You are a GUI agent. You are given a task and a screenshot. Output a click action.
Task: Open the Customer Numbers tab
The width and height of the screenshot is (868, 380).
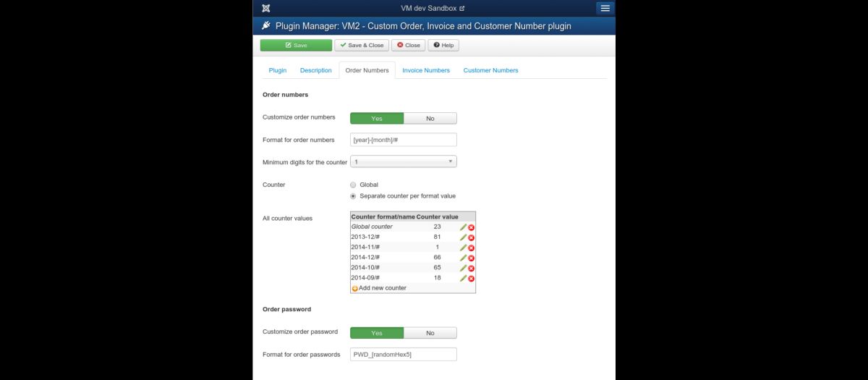click(x=491, y=70)
